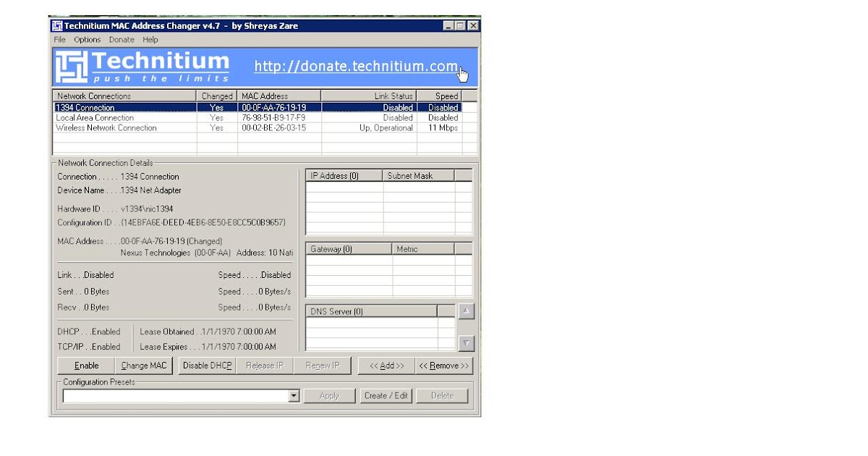The width and height of the screenshot is (868, 456).
Task: Click the << Add >> button
Action: [x=387, y=366]
